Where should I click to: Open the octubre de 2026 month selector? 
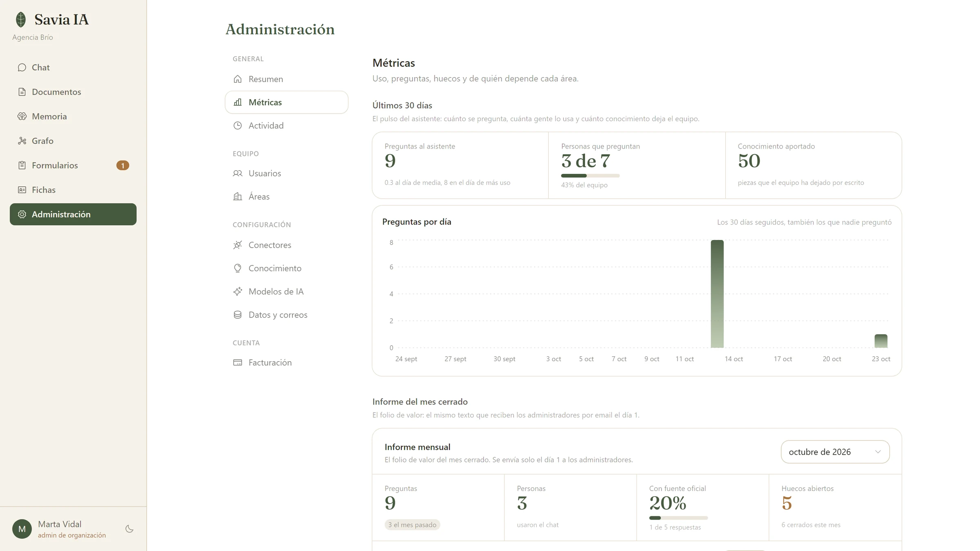tap(835, 452)
